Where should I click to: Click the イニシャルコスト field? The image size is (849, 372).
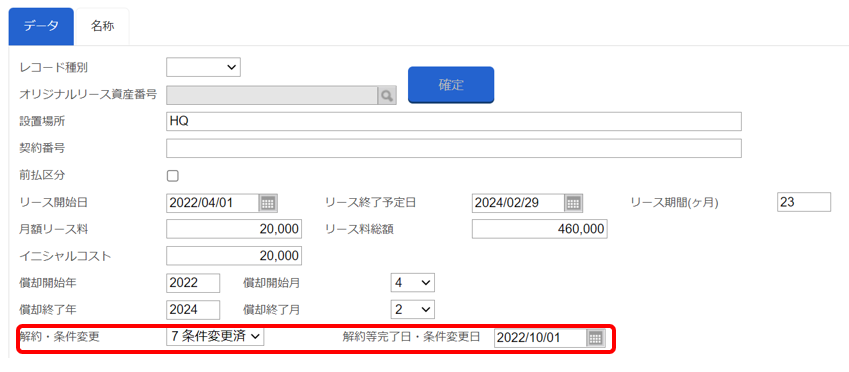coord(234,256)
